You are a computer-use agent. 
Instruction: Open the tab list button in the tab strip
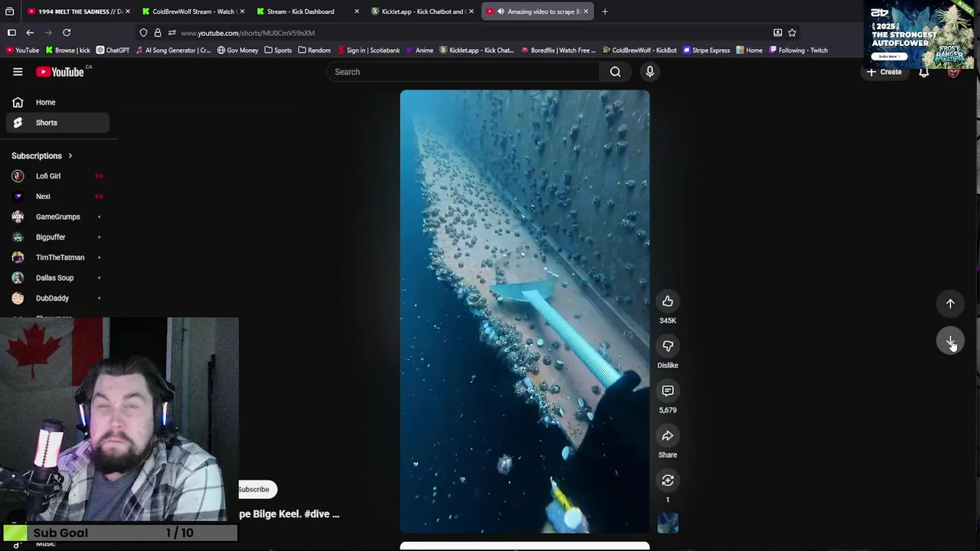click(10, 11)
